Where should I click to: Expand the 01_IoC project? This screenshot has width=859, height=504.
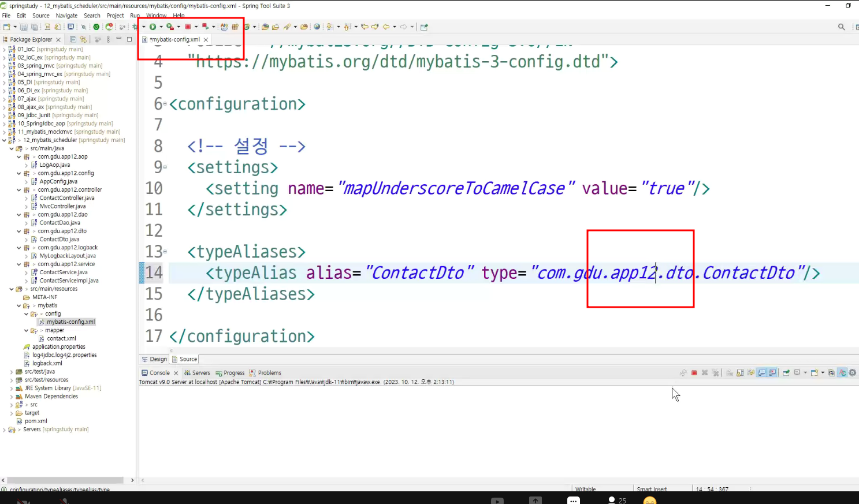[x=4, y=50]
